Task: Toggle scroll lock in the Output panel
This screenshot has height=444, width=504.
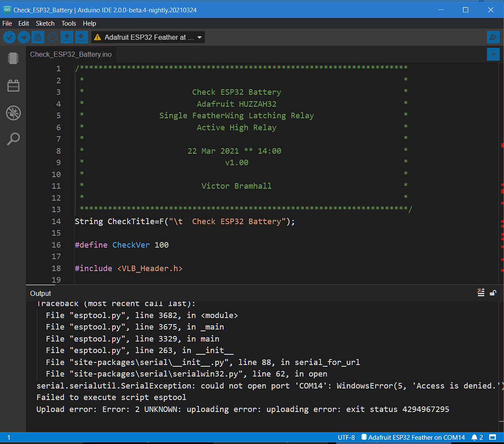Action: 493,293
